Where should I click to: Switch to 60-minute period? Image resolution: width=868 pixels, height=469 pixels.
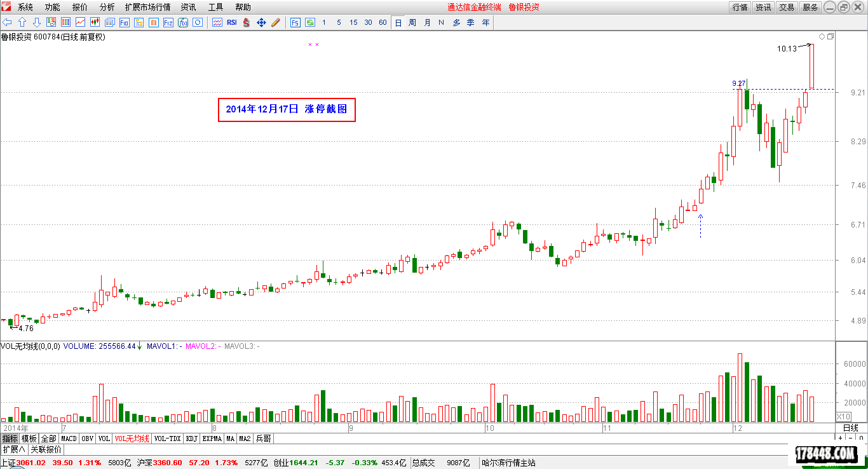coord(383,22)
